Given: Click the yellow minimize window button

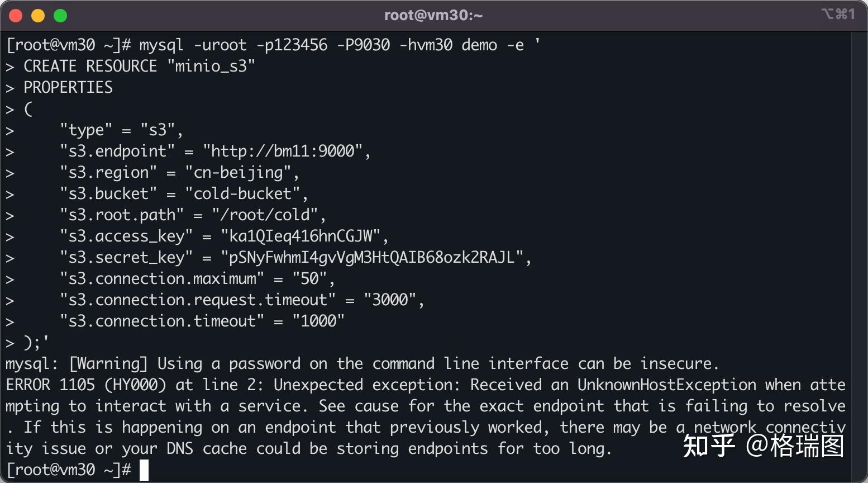Looking at the screenshot, I should (x=38, y=16).
